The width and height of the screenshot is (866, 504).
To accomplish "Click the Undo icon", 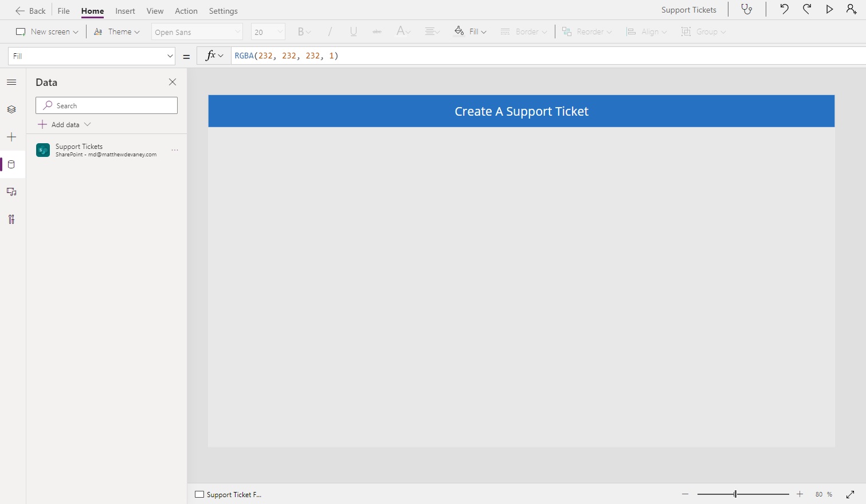I will tap(783, 9).
